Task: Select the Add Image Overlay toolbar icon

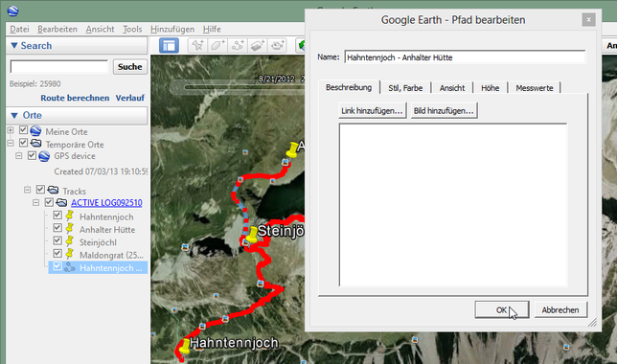Action: (258, 46)
